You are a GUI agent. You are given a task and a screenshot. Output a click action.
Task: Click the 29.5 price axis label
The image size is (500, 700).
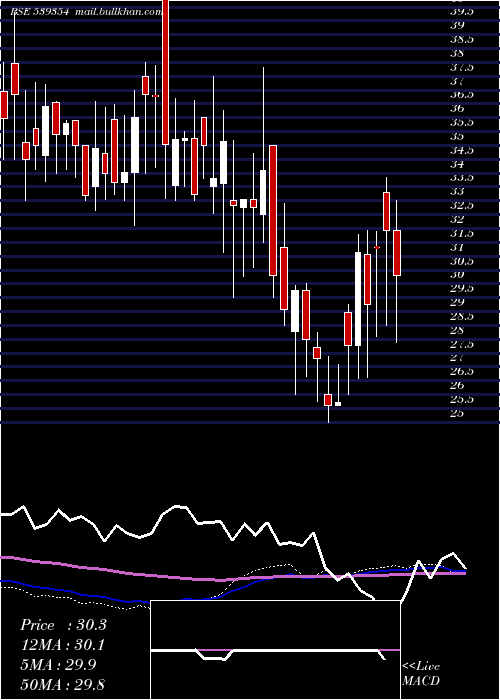(461, 288)
